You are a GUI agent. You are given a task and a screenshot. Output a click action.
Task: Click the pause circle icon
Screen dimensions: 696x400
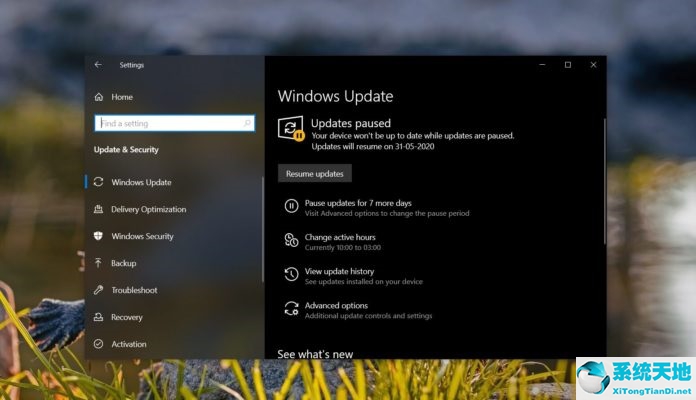click(291, 206)
